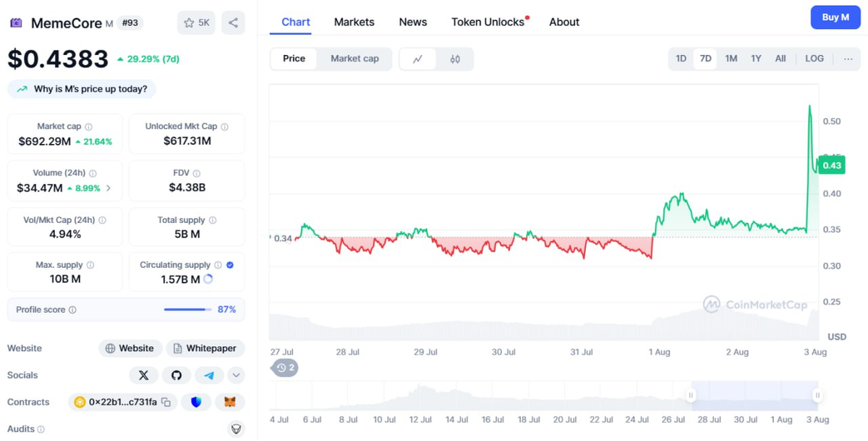Switch to the Markets tab
This screenshot has width=868, height=441.
(354, 22)
